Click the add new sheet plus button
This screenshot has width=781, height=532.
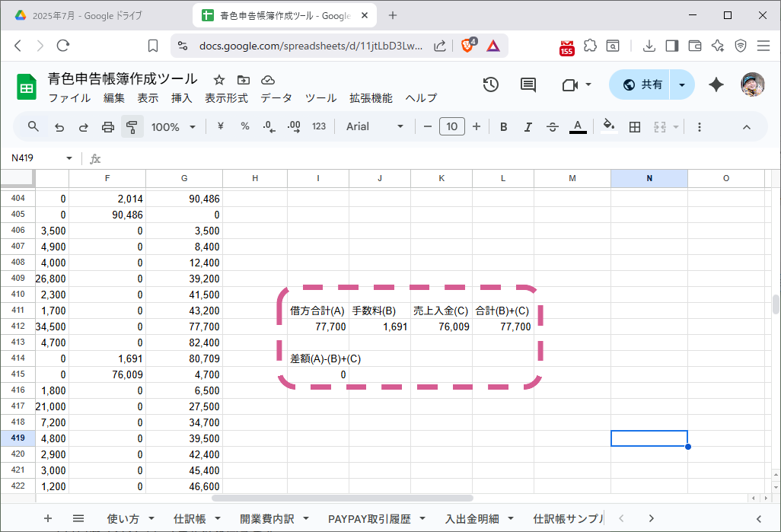tap(48, 518)
